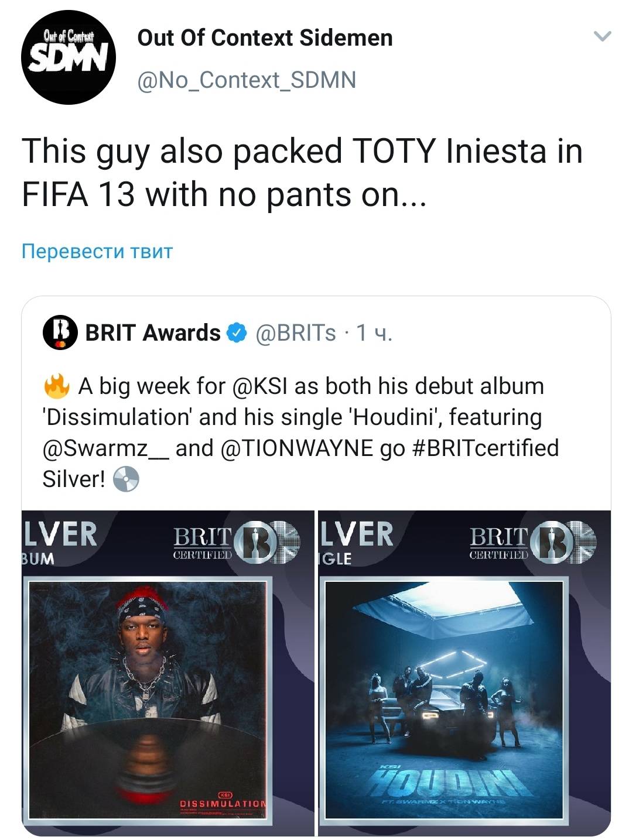629x840 pixels.
Task: Tap the BRIT Awards account name
Action: pyautogui.click(x=153, y=332)
